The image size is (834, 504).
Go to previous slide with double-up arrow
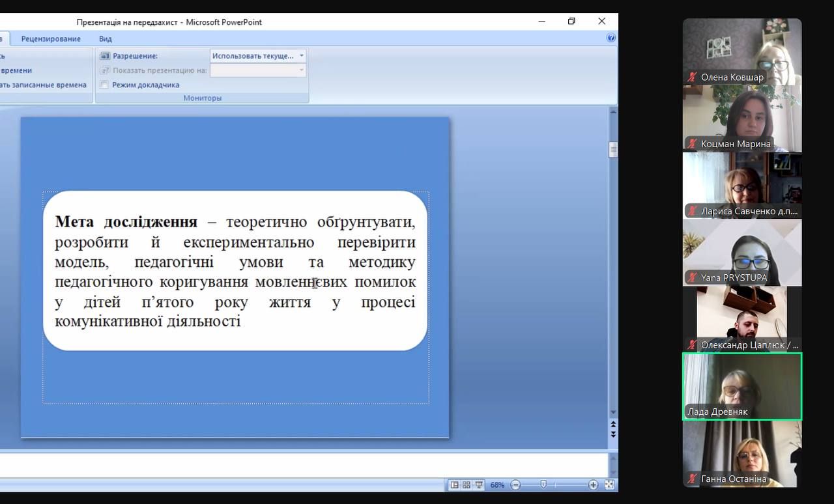(613, 425)
